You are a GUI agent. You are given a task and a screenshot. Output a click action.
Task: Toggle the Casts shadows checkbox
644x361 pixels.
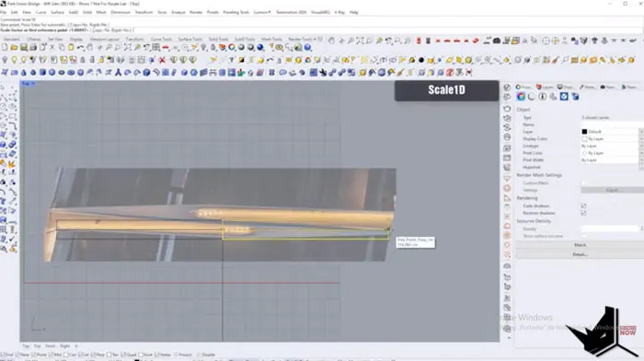coord(583,206)
